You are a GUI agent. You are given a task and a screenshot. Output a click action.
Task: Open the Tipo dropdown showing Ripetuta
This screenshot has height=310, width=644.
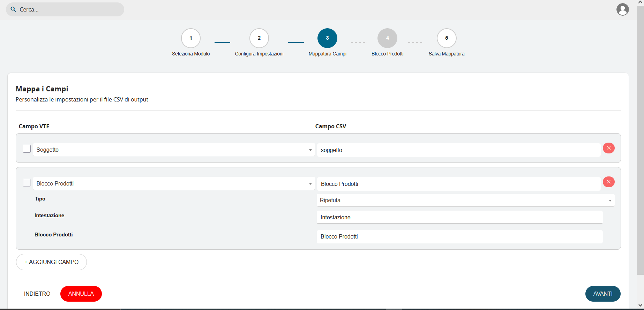pyautogui.click(x=465, y=201)
